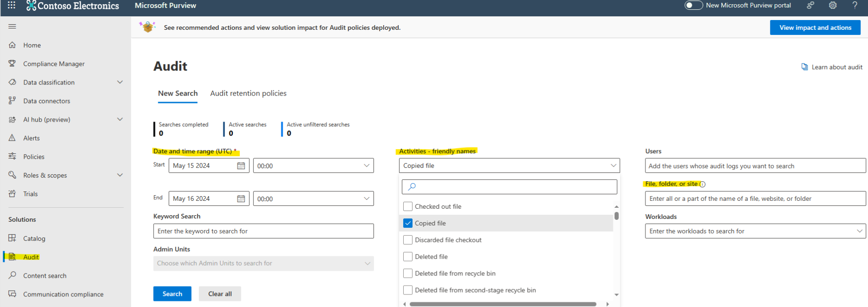This screenshot has height=307, width=868.
Task: Toggle the New Microsoft Purview portal switch
Action: (693, 5)
